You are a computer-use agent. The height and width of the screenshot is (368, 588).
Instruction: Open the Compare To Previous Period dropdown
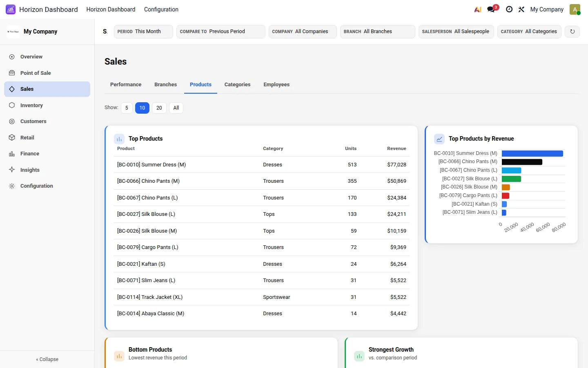(x=220, y=31)
